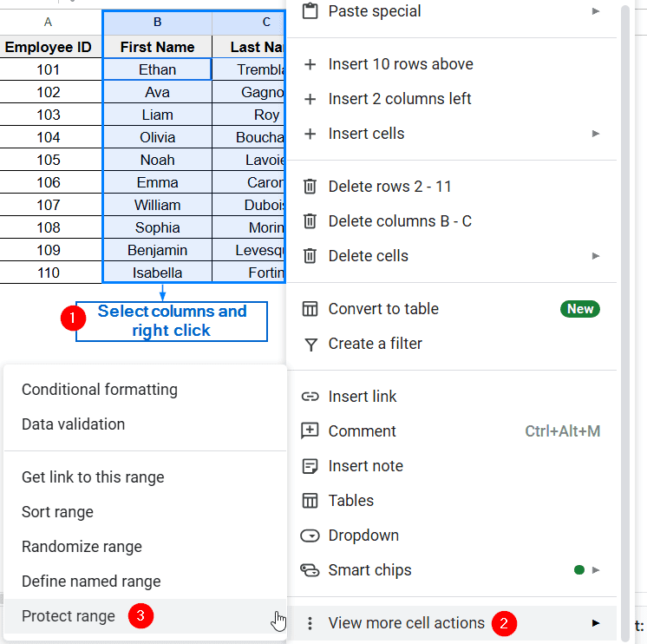Viewport: 647px width, 644px height.
Task: Click the cell containing Olivia
Action: (157, 137)
